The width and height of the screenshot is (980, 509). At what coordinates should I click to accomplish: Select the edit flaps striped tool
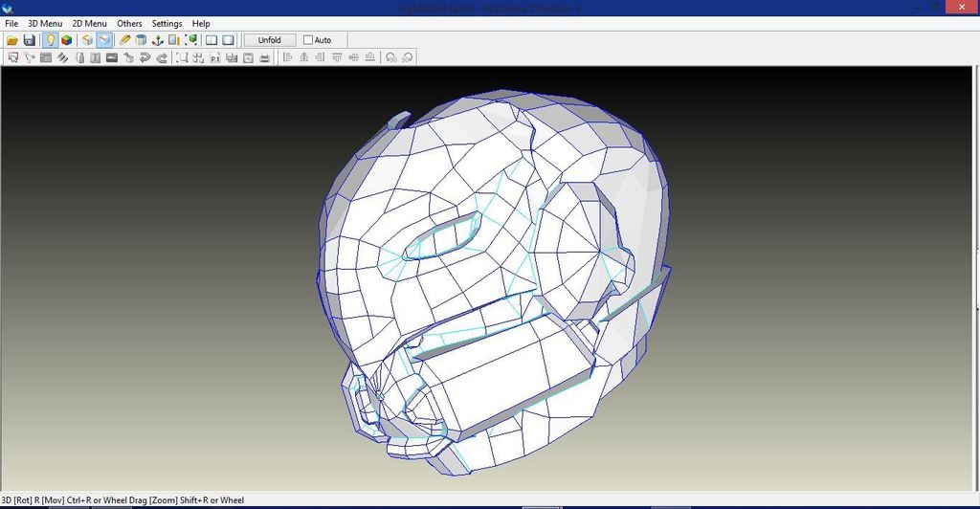click(62, 57)
